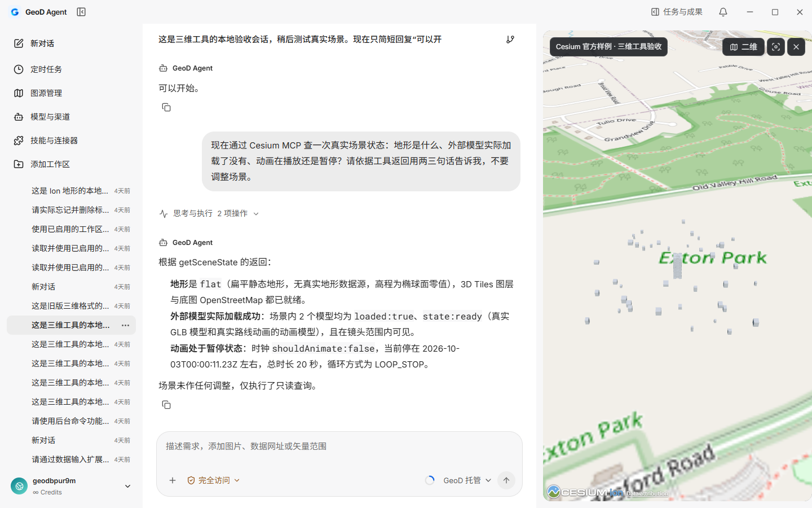Open 定时任务
Image resolution: width=812 pixels, height=508 pixels.
click(71, 69)
